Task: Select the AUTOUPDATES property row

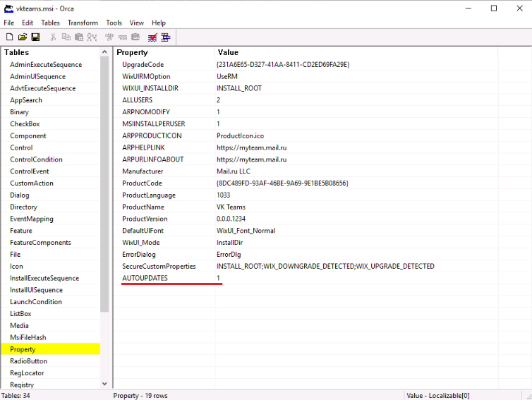Action: click(145, 278)
